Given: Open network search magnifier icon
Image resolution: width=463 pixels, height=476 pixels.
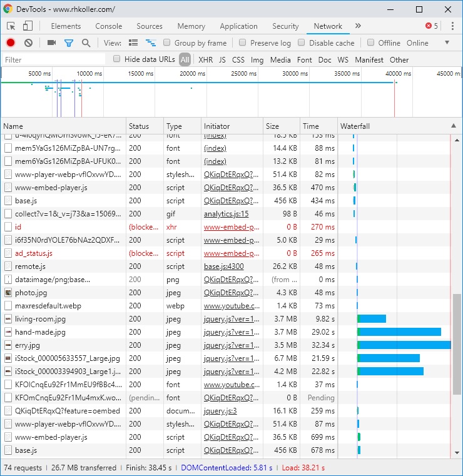Looking at the screenshot, I should pyautogui.click(x=86, y=43).
